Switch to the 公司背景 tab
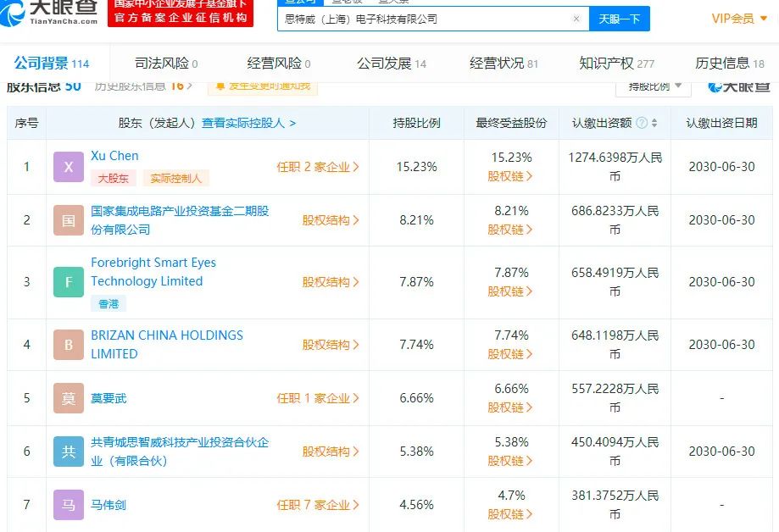 pyautogui.click(x=52, y=64)
